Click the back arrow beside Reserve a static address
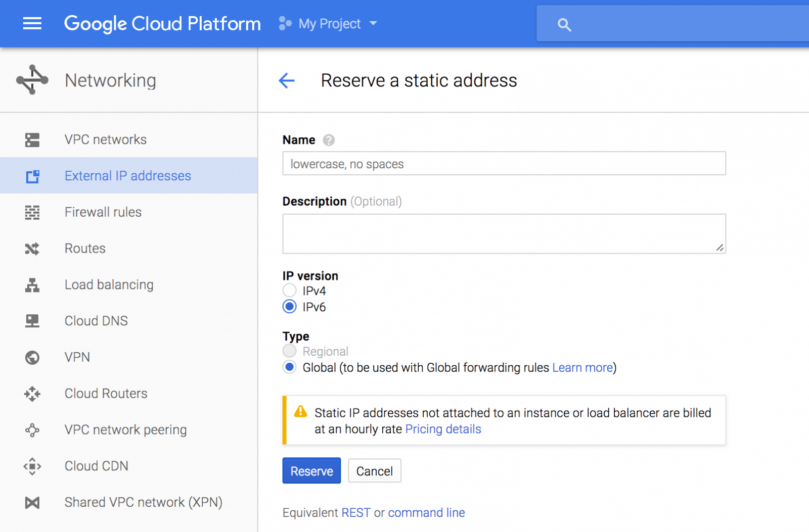809x532 pixels. point(287,80)
